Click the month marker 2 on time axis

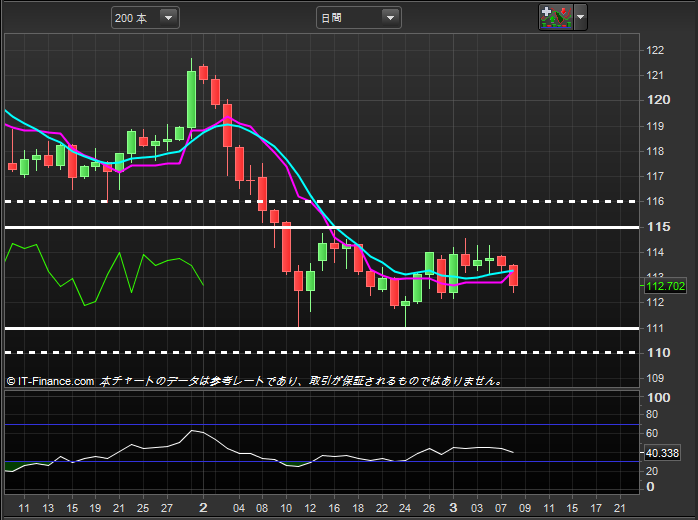(x=203, y=508)
